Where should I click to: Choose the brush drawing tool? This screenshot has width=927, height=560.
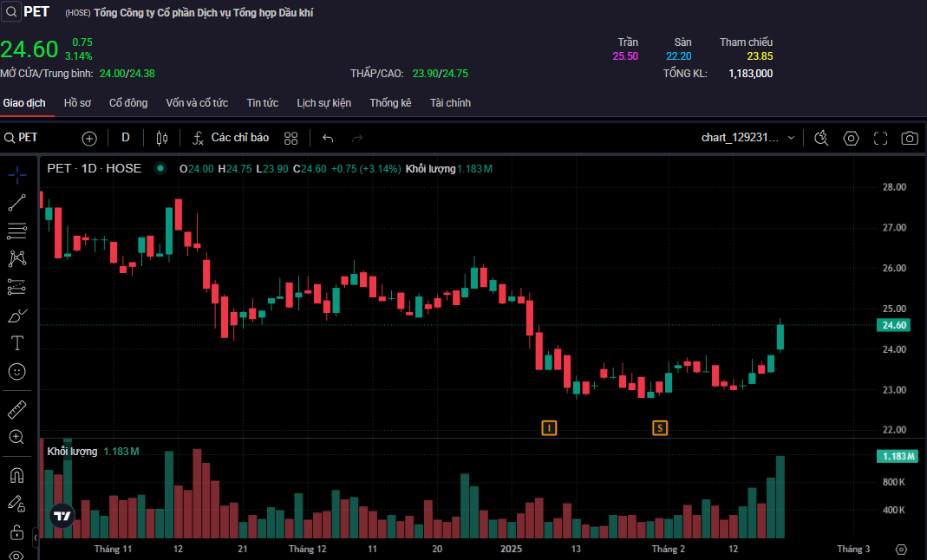click(x=16, y=315)
